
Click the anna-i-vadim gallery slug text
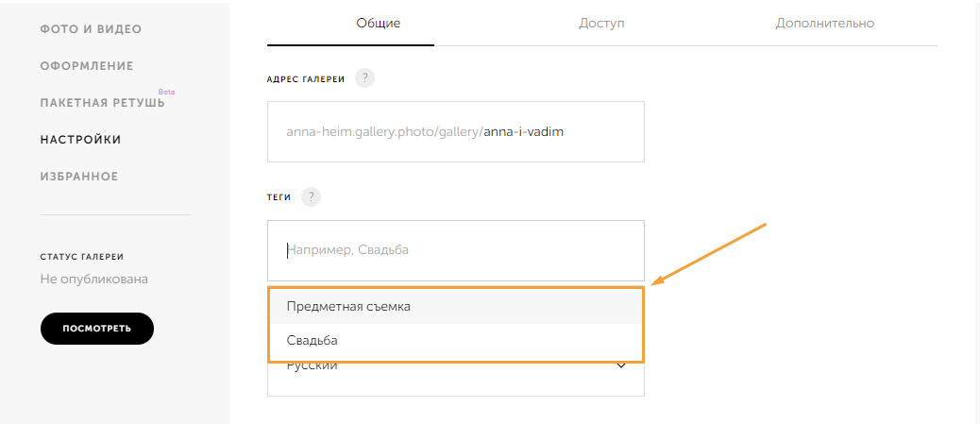(523, 132)
